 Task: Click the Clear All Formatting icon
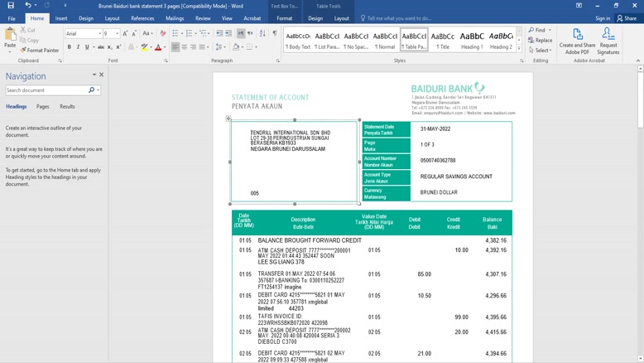(162, 34)
